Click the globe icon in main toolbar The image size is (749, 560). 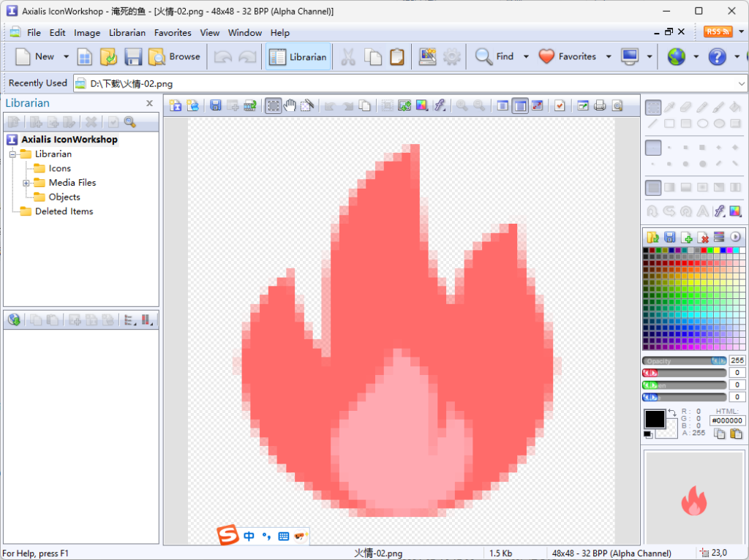[677, 57]
